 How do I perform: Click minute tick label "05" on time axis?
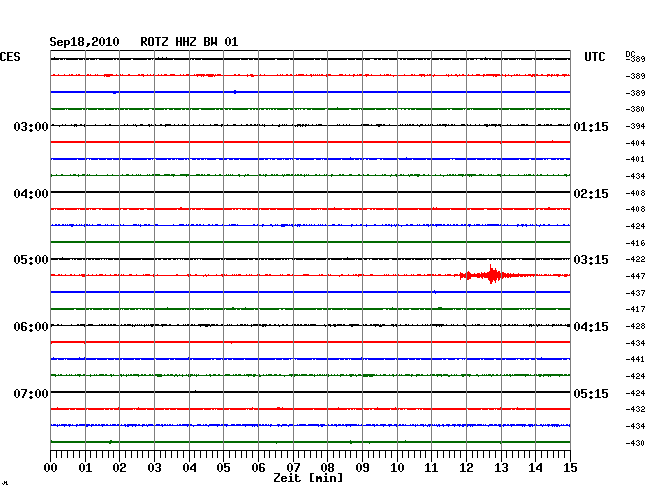(223, 468)
